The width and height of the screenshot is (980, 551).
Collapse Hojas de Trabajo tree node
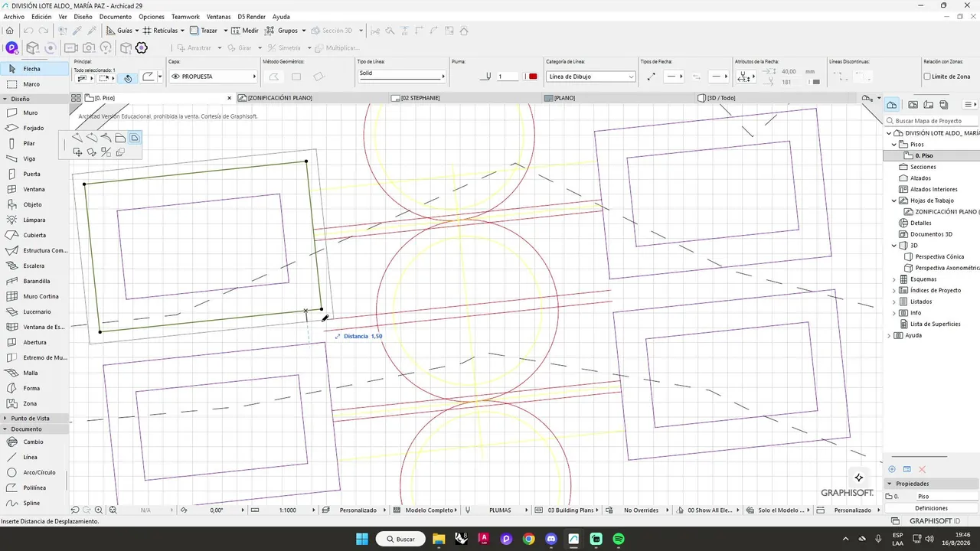(893, 201)
